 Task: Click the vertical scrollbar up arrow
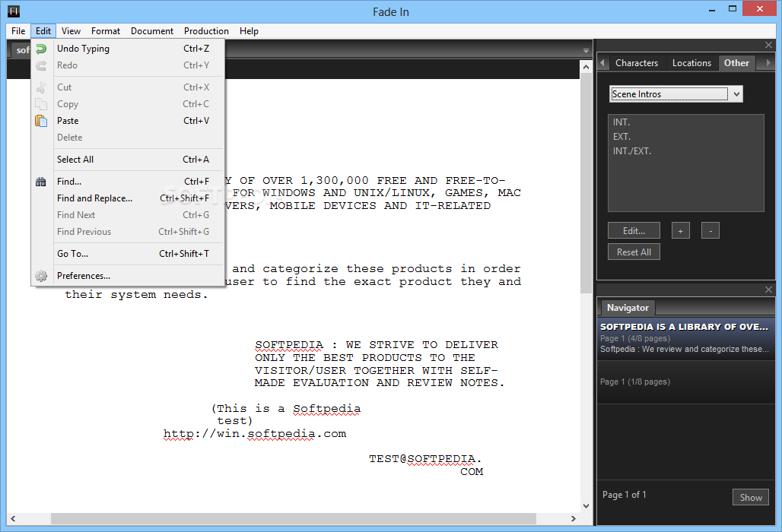(x=586, y=66)
